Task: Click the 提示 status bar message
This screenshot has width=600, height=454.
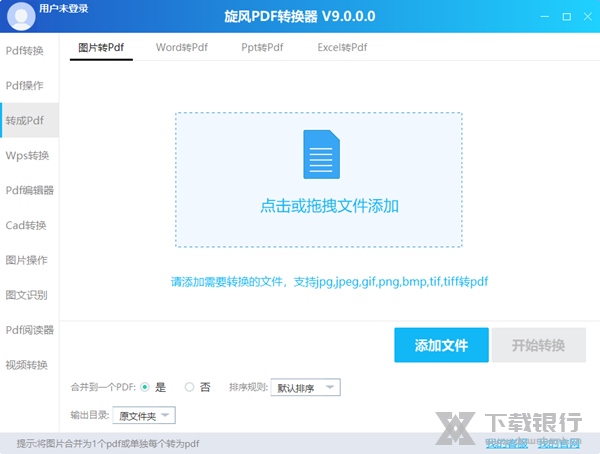Action: [x=108, y=444]
